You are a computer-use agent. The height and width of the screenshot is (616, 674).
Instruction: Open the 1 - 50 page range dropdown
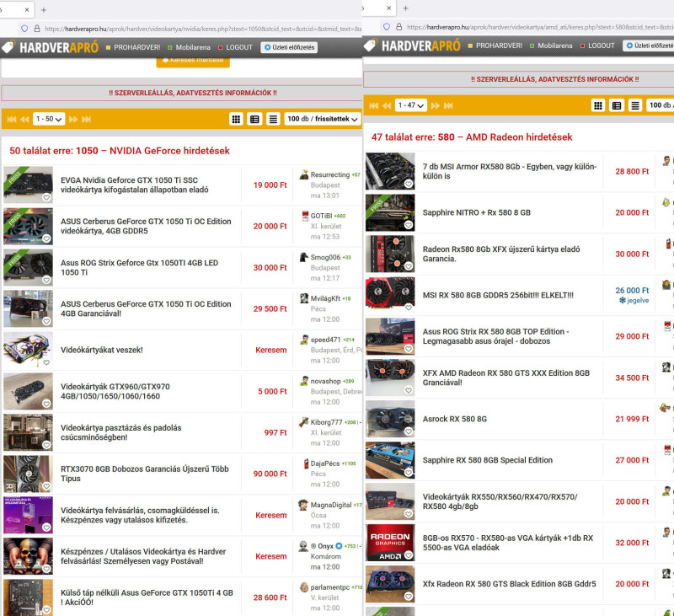click(49, 119)
